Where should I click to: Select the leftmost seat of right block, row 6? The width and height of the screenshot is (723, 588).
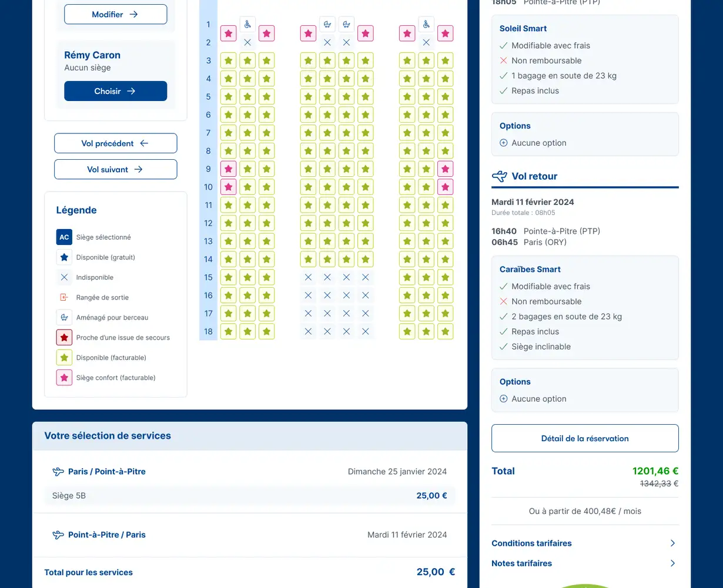[x=407, y=115]
